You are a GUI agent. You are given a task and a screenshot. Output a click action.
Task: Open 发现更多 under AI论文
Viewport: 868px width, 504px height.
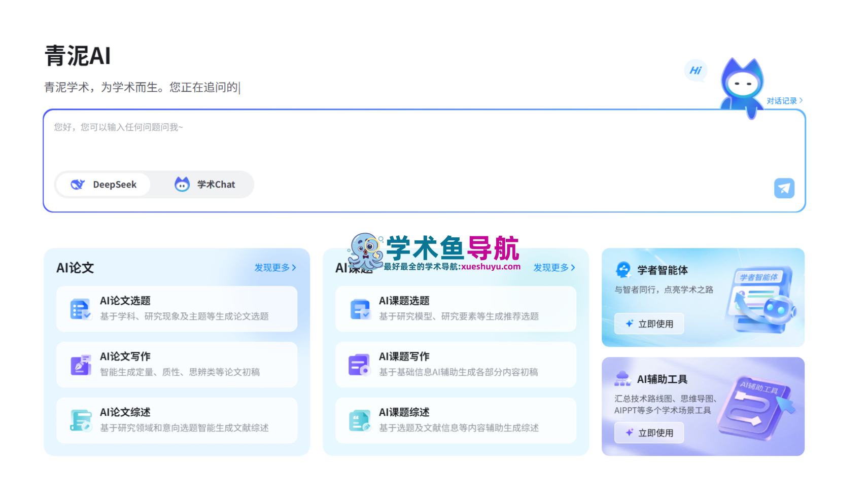point(275,268)
